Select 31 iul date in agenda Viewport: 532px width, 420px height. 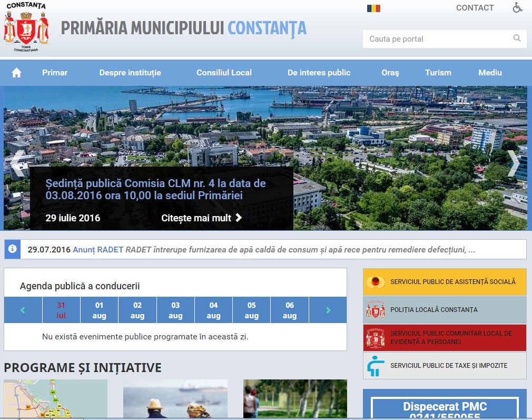[x=61, y=310]
